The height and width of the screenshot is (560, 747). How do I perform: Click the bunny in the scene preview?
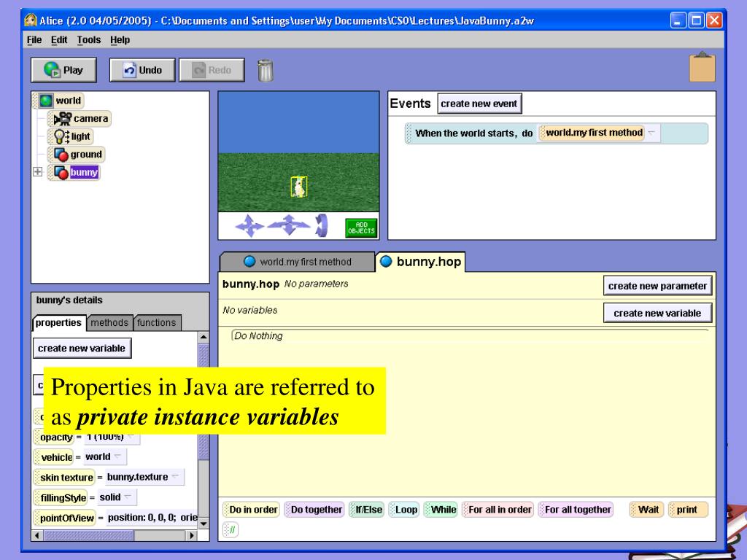pos(298,187)
